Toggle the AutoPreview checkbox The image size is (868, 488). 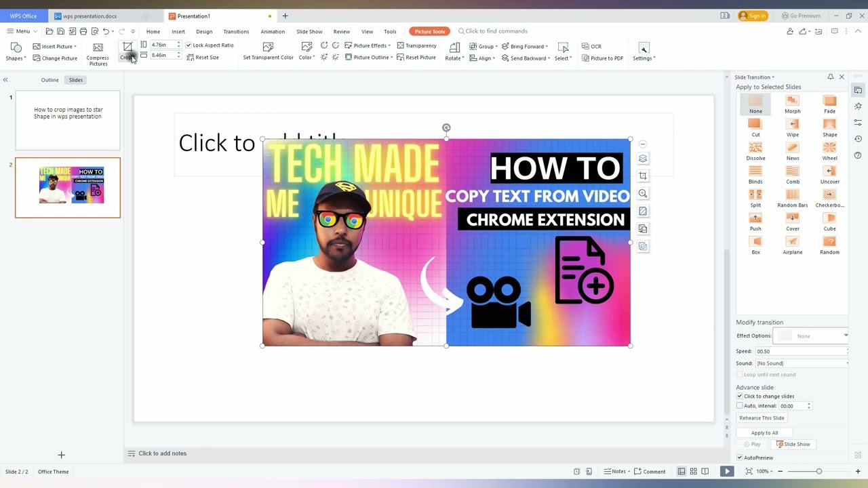click(740, 457)
